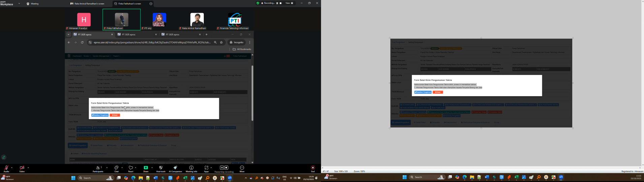
Task: Click Batalkan Pengiriman in Finka's shared screen
Action: click(x=100, y=115)
